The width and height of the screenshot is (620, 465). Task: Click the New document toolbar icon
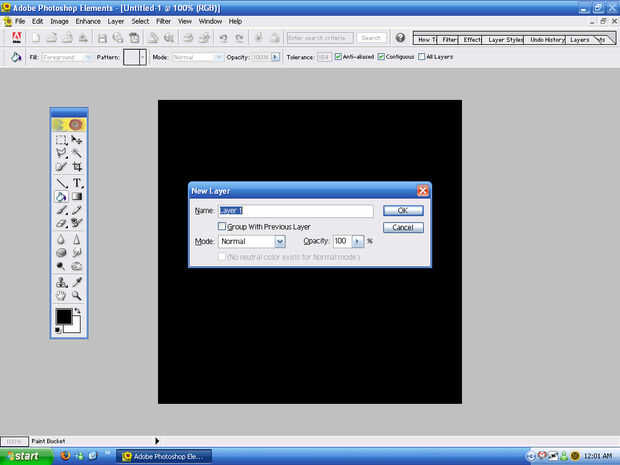coord(36,38)
